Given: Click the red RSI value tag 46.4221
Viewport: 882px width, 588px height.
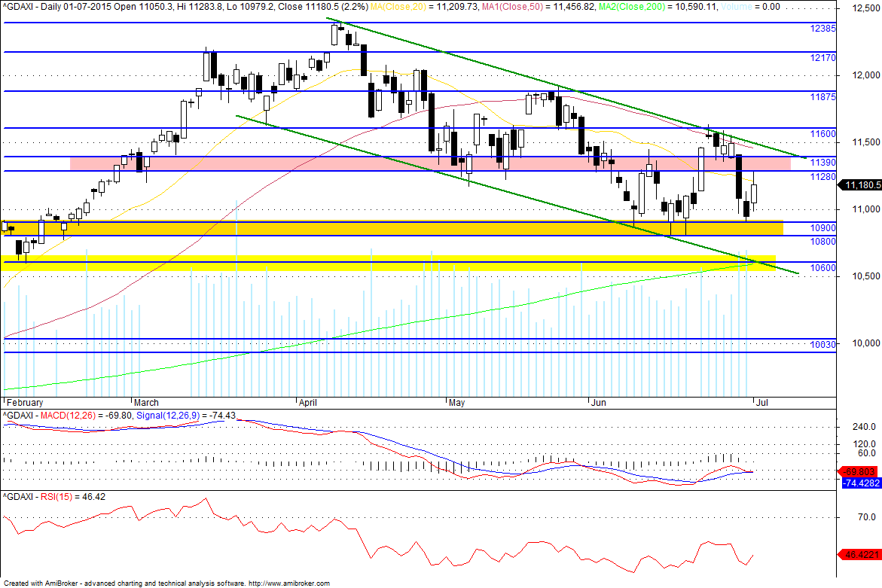Looking at the screenshot, I should click(x=859, y=555).
